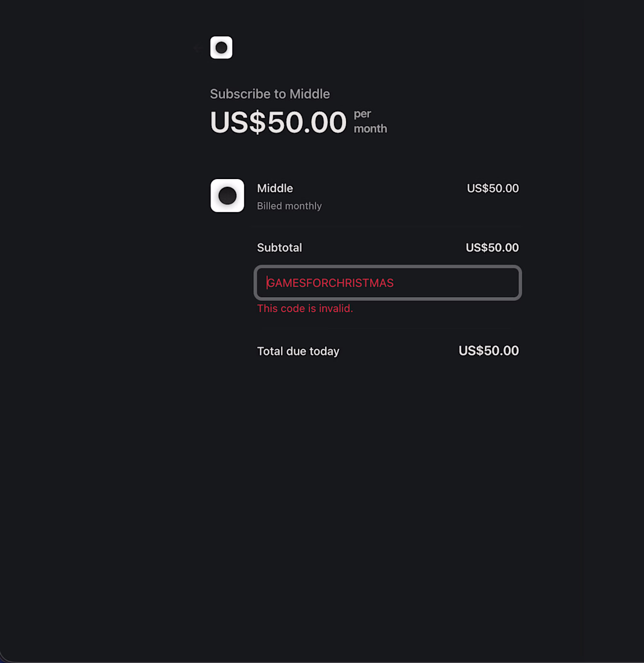Click the "Subscribe to Middle" heading
644x663 pixels.
(270, 94)
